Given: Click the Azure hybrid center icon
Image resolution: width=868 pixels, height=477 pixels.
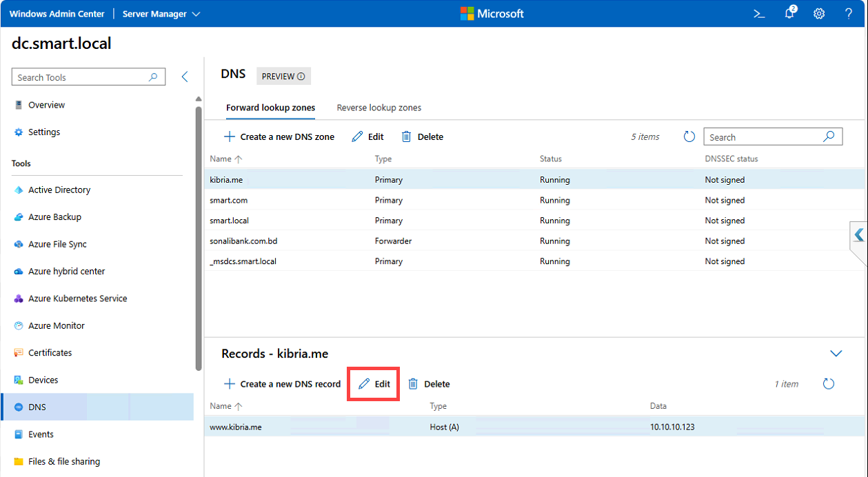Looking at the screenshot, I should pyautogui.click(x=19, y=271).
